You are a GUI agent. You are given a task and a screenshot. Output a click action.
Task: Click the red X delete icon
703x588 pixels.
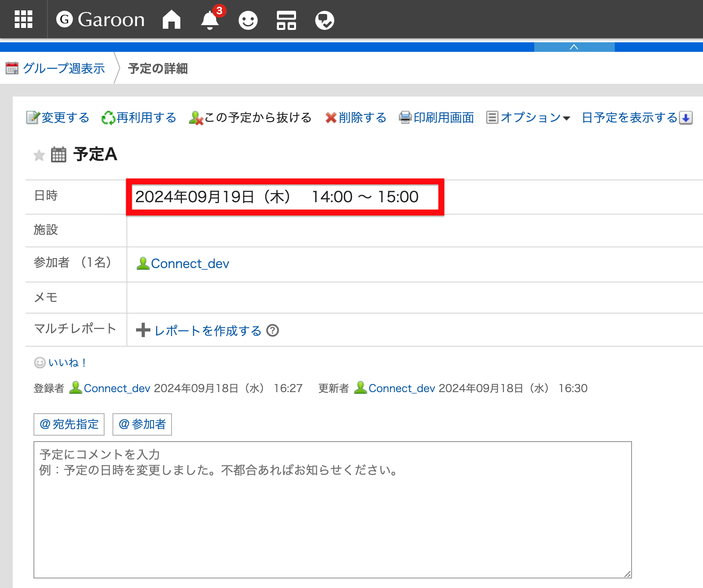331,118
